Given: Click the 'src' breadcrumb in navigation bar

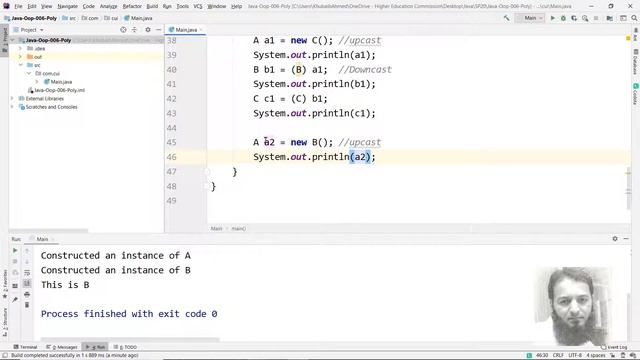Looking at the screenshot, I should pyautogui.click(x=69, y=18).
